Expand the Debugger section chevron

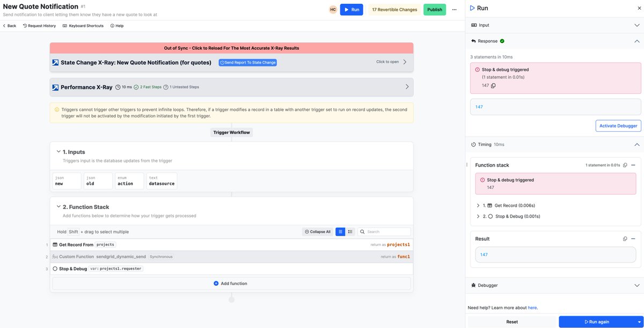click(x=636, y=286)
